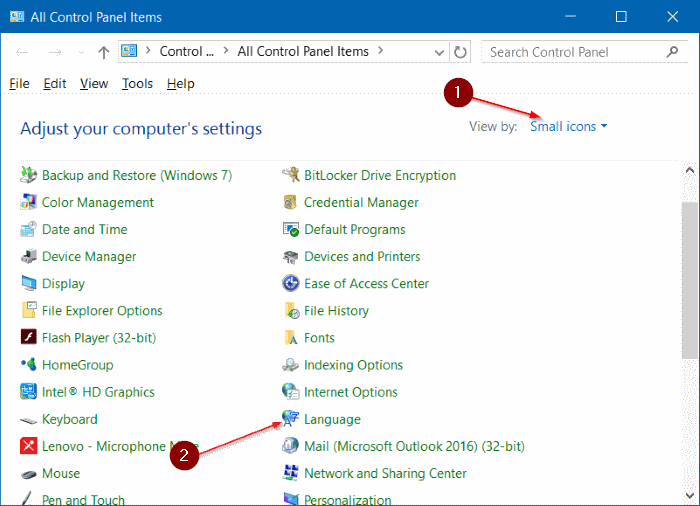Image resolution: width=700 pixels, height=506 pixels.
Task: Click the BitLocker Drive Encryption icon
Action: 291,176
